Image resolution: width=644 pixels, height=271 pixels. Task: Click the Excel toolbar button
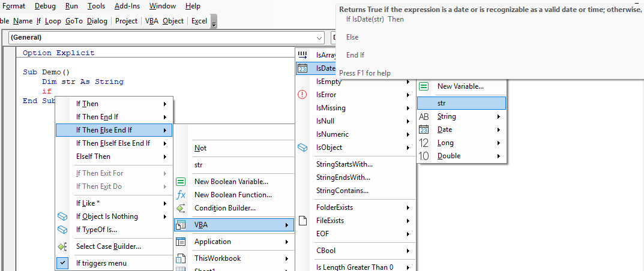tap(199, 21)
